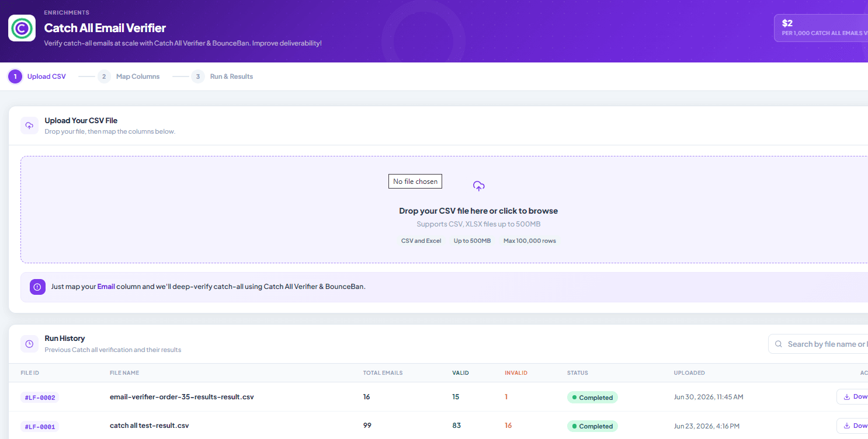
Task: Click the Invalid column header
Action: pyautogui.click(x=516, y=373)
